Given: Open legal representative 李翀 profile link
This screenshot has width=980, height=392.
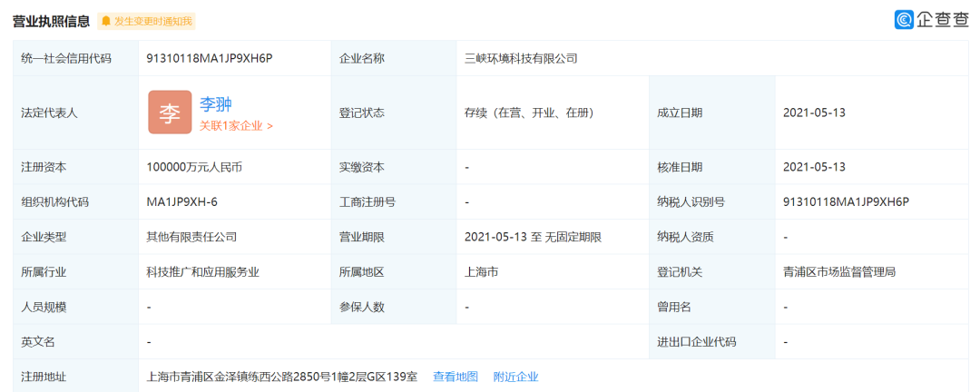Looking at the screenshot, I should (216, 103).
